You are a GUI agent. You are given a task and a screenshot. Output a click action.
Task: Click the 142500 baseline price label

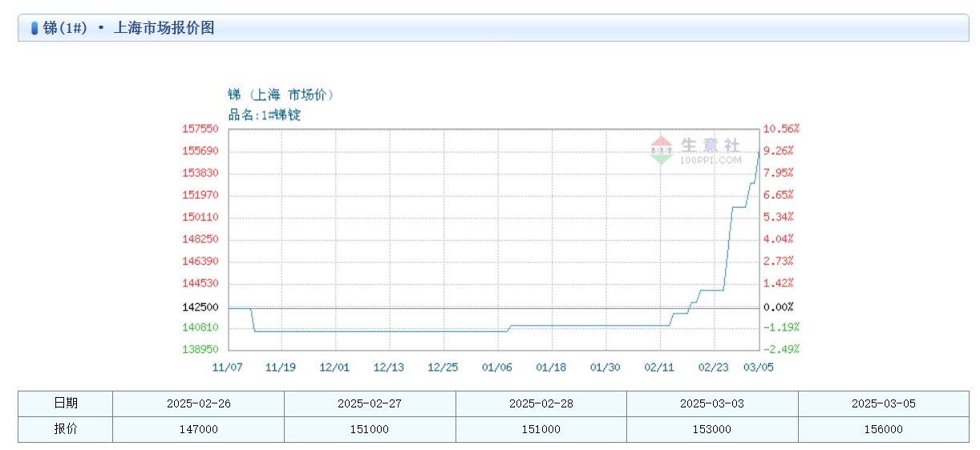coord(200,307)
